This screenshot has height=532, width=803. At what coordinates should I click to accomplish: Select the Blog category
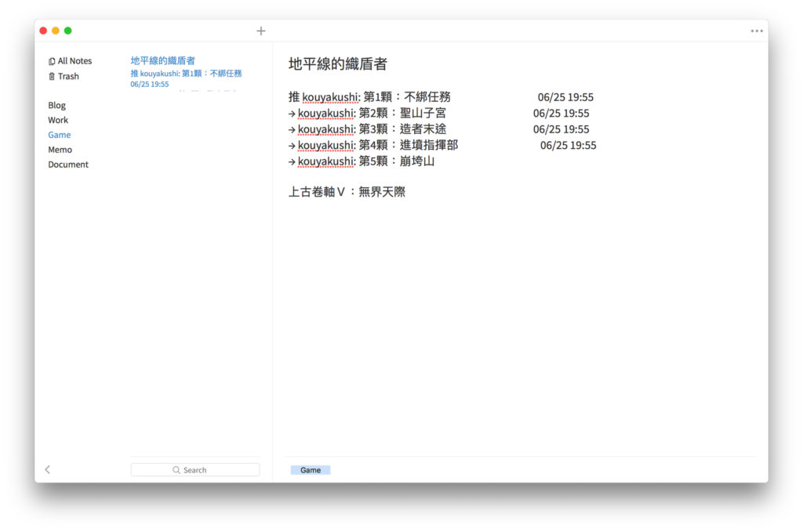tap(56, 105)
